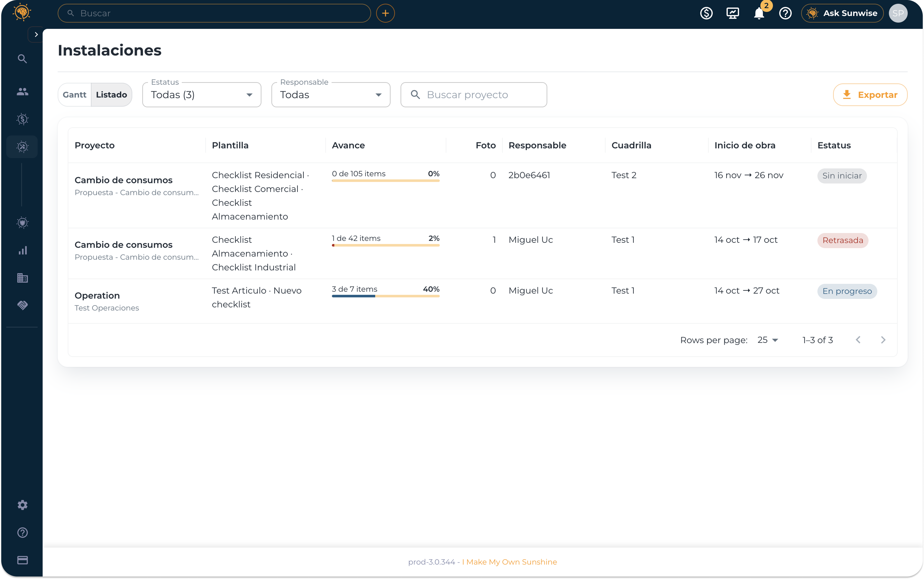Open the Estatus Todas (3) dropdown

pos(202,95)
